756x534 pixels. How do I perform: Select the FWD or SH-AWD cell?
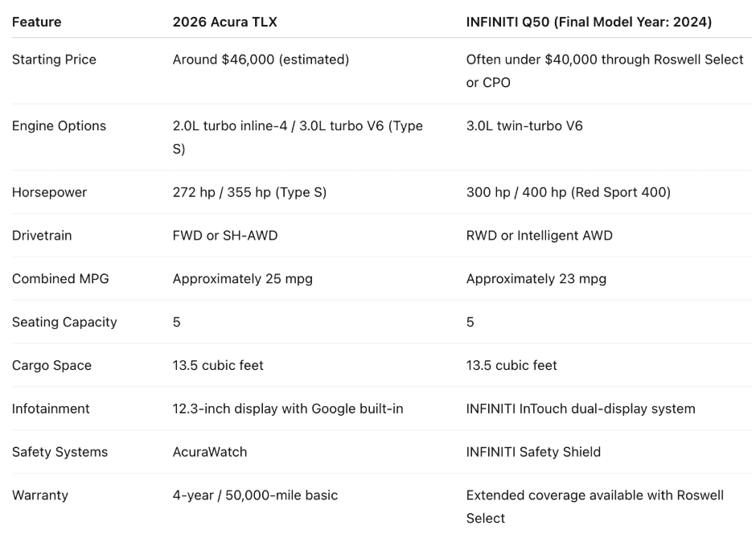pyautogui.click(x=225, y=236)
